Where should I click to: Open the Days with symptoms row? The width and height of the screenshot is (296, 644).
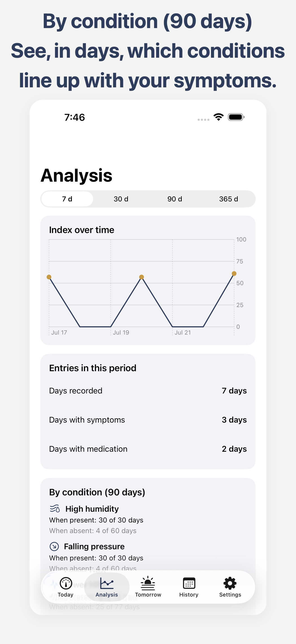(148, 420)
